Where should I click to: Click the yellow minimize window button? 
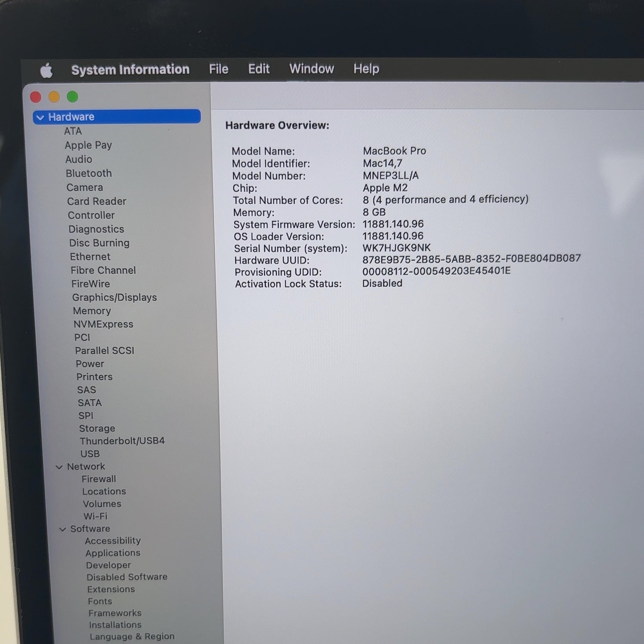pos(54,97)
